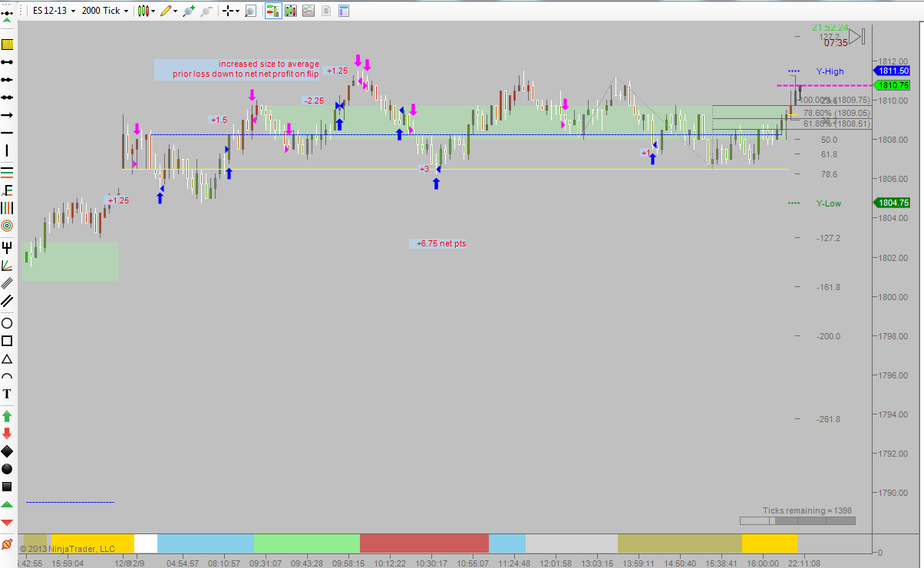Select the black Dot marker tool
The image size is (924, 568).
[x=7, y=468]
